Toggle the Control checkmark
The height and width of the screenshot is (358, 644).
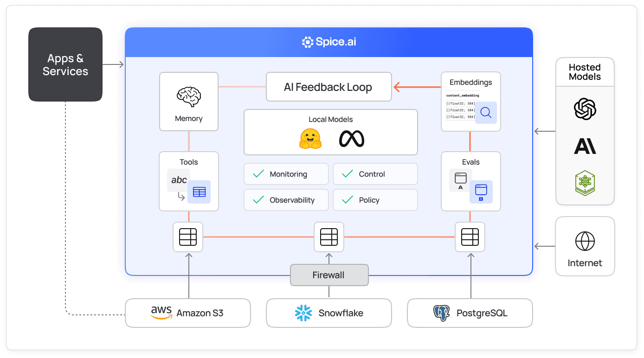(x=347, y=174)
